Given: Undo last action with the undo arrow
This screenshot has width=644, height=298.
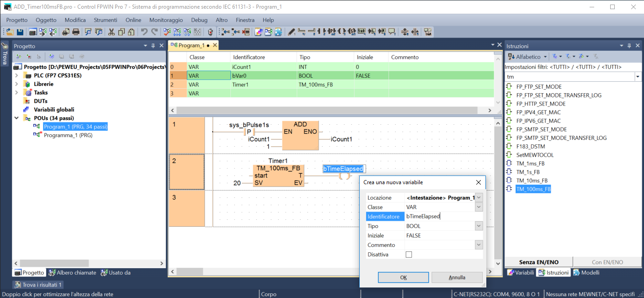Looking at the screenshot, I should tap(144, 32).
